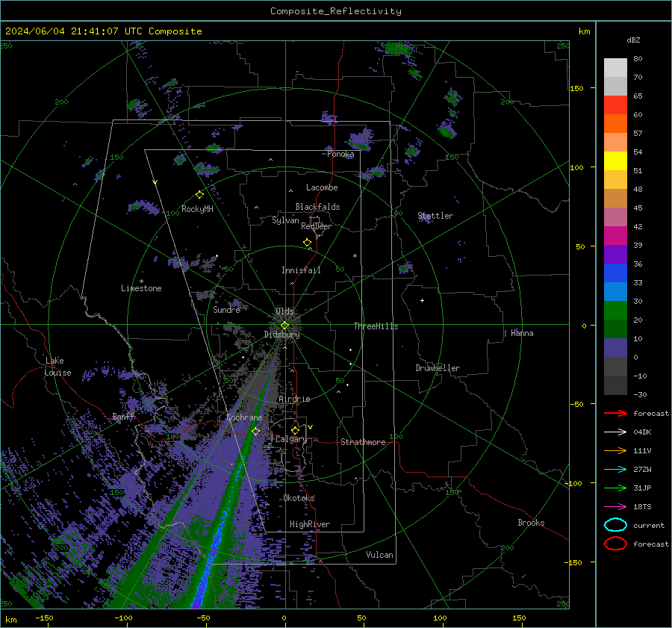
Task: Click the asterisk marker above Limestone
Action: click(x=141, y=282)
